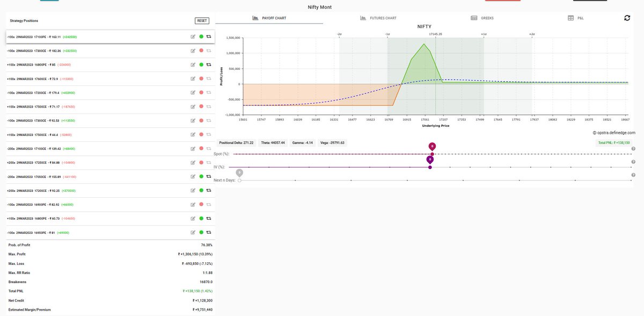Reverse the 16800PE ₹60.73 position
Image resolution: width=644 pixels, height=316 pixels.
coord(209,218)
